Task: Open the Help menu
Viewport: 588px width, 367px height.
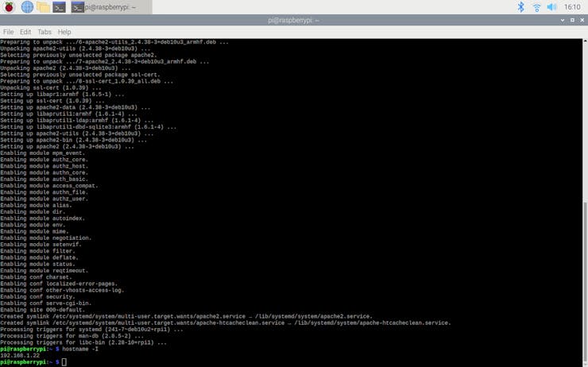Action: click(x=64, y=32)
